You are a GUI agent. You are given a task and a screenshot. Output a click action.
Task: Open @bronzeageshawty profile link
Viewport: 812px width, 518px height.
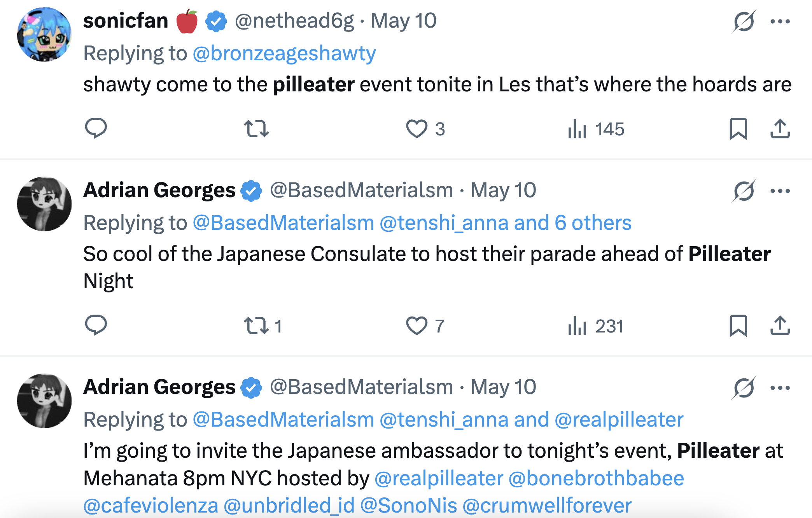tap(284, 53)
